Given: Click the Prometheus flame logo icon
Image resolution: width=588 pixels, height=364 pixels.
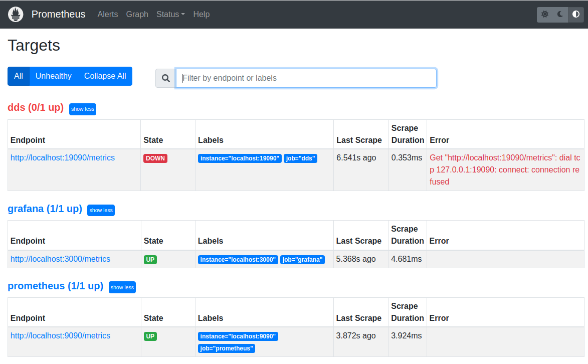Looking at the screenshot, I should click(x=16, y=14).
